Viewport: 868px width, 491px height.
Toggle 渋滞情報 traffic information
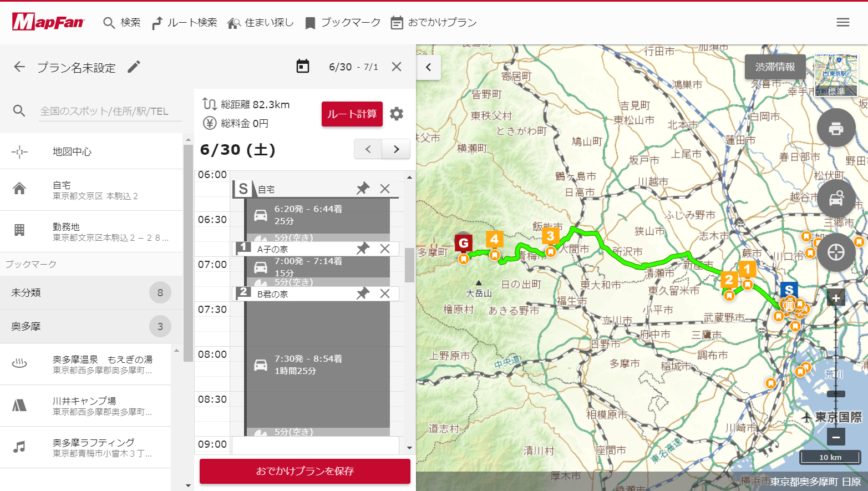(x=775, y=67)
